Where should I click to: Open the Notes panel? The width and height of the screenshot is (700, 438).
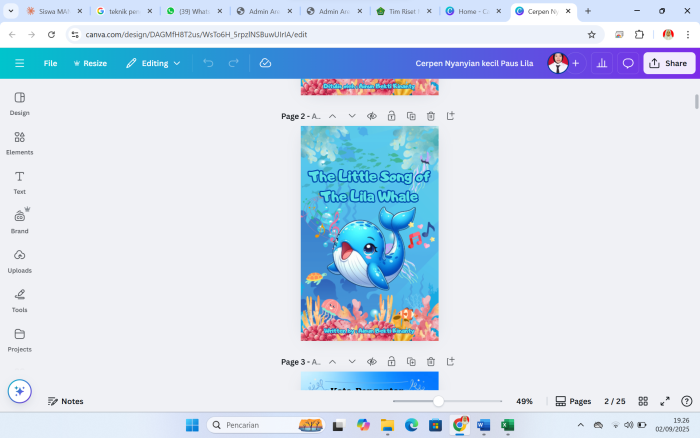click(66, 401)
